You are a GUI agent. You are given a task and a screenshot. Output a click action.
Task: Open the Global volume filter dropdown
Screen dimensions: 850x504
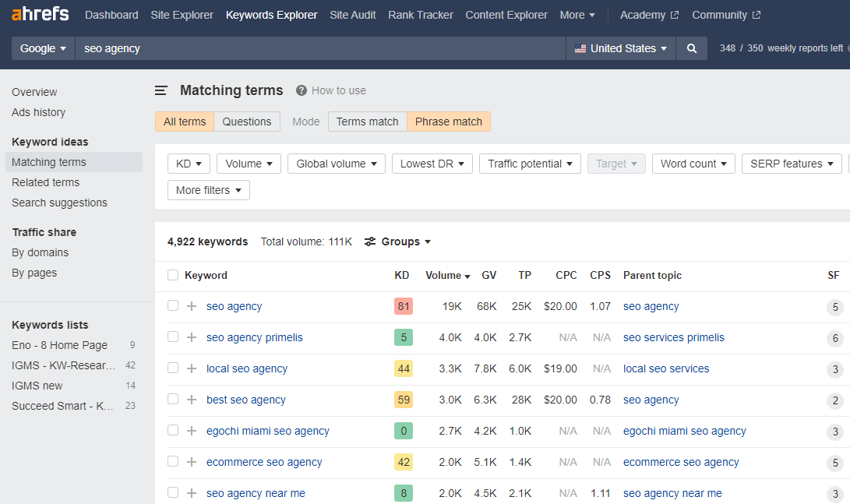click(x=337, y=164)
